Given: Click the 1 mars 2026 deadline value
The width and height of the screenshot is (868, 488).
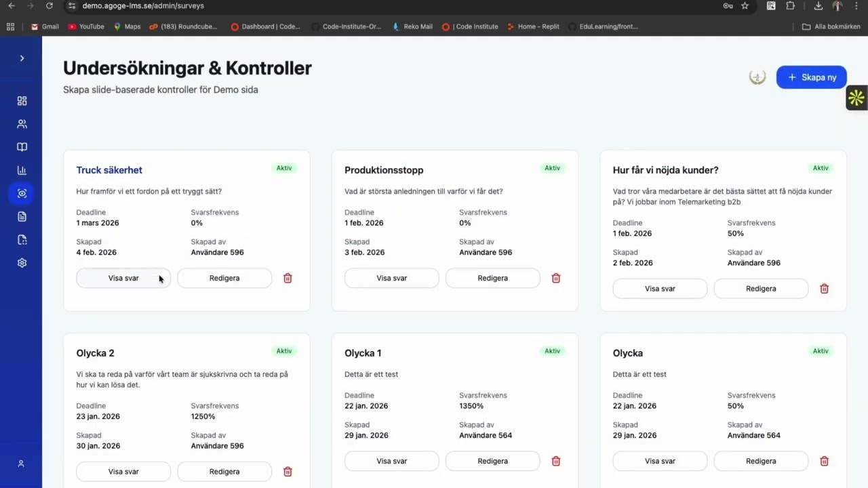Looking at the screenshot, I should (x=98, y=223).
